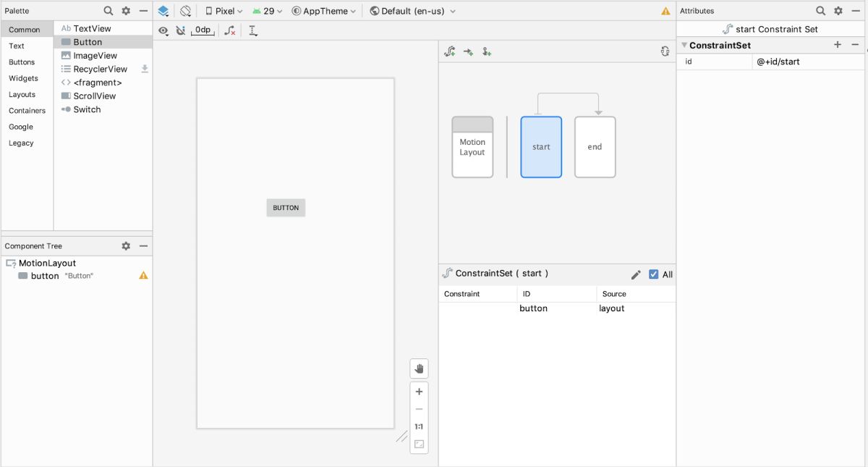Clear all constraints icon
This screenshot has width=868, height=467.
[229, 30]
